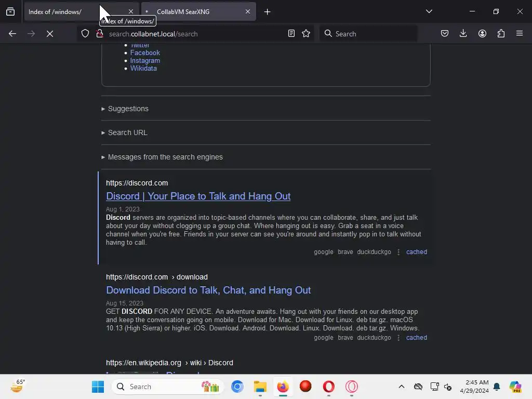The image size is (532, 399).
Task: Open Download Discord to Talk, Chat result
Action: 208,290
